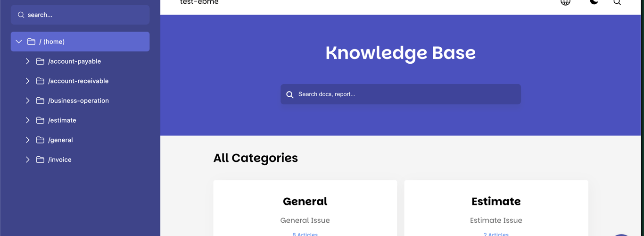Click the business-operation folder icon
The height and width of the screenshot is (236, 644).
pyautogui.click(x=41, y=101)
